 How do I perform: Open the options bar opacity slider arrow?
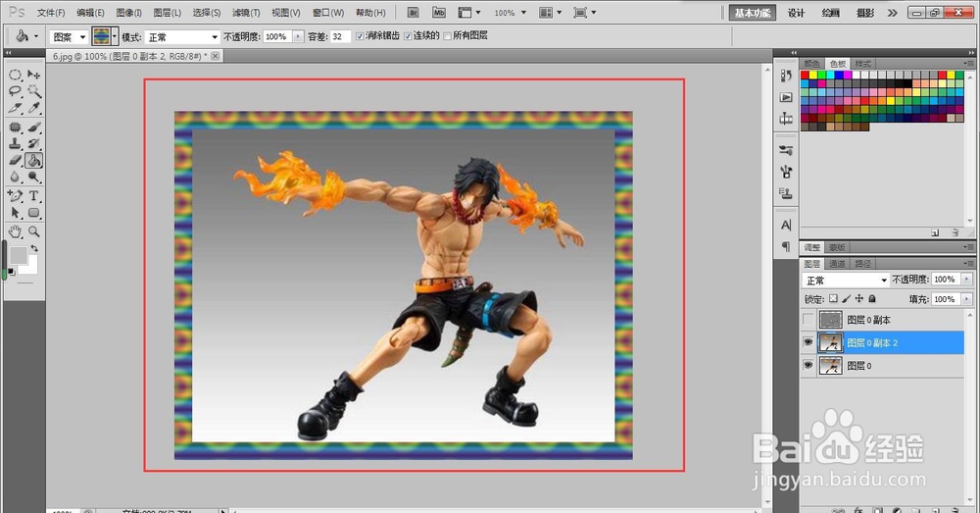tap(298, 37)
